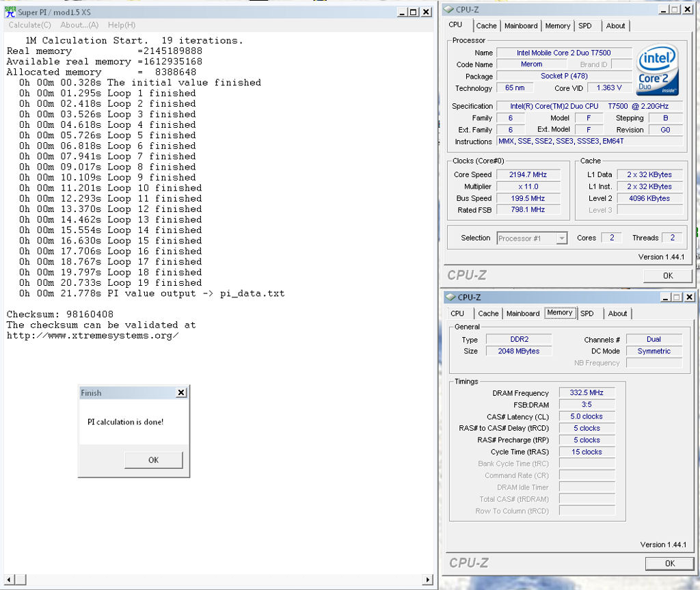700x590 pixels.
Task: Open About tab in upper CPU-Z window
Action: coord(615,26)
